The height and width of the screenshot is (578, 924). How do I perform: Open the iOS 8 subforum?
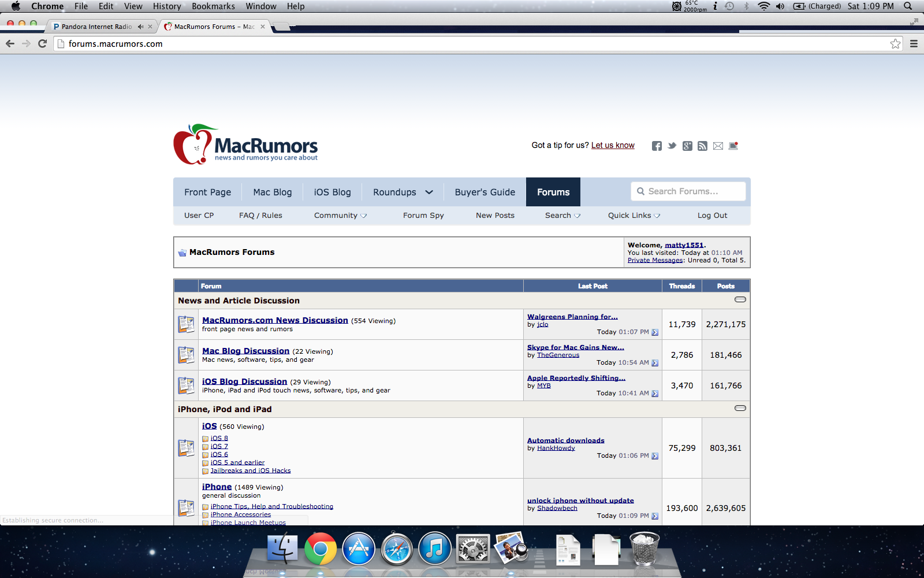(x=219, y=438)
